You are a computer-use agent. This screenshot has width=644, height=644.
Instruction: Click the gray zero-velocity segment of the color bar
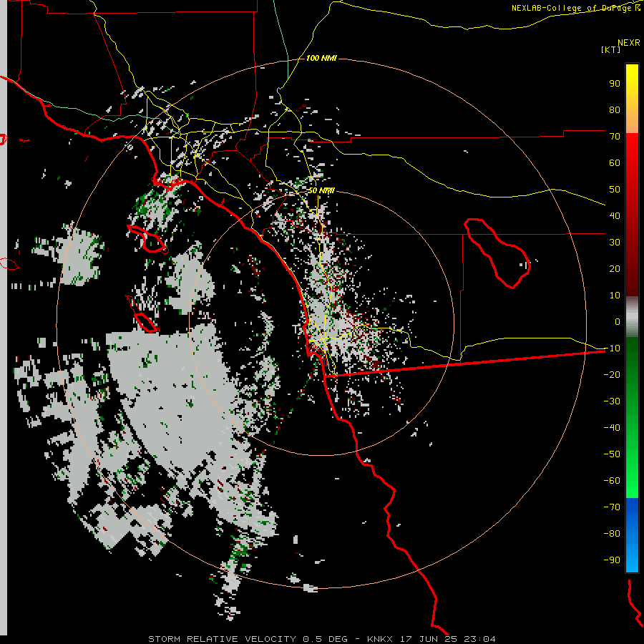[x=632, y=317]
